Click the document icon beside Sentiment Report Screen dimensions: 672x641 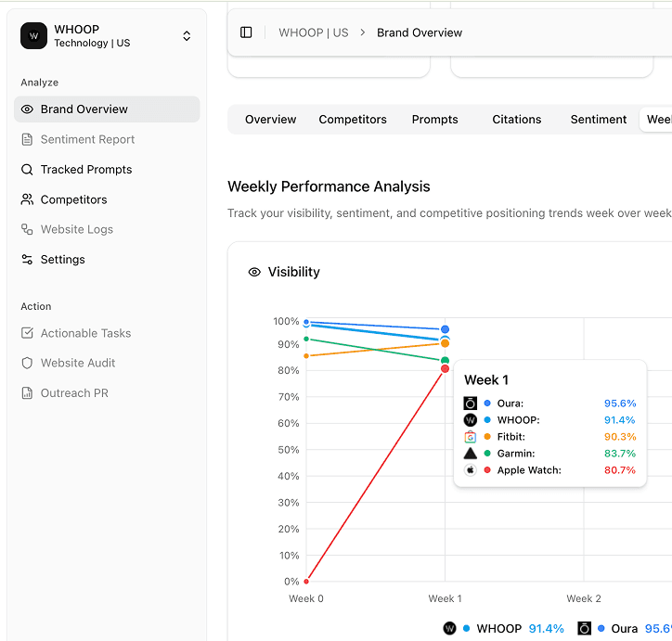click(x=27, y=139)
